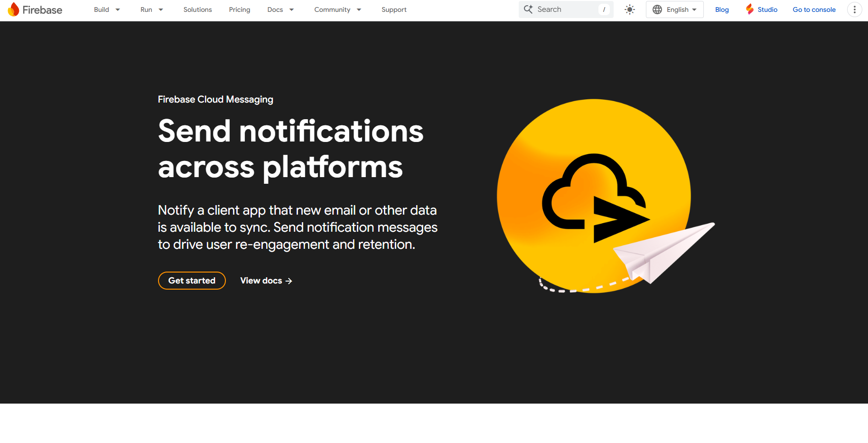This screenshot has height=443, width=868.
Task: Open the Go to console link
Action: pos(814,9)
